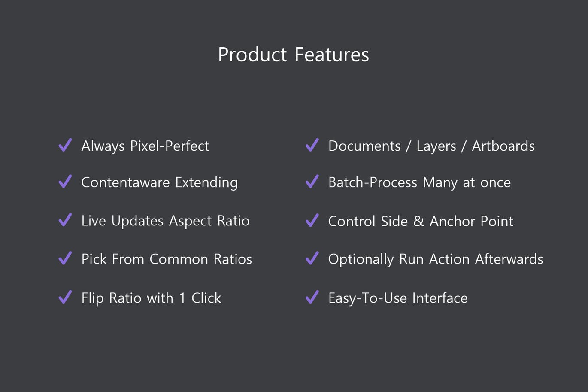
Task: Click the Always Pixel-Perfect text
Action: point(145,146)
